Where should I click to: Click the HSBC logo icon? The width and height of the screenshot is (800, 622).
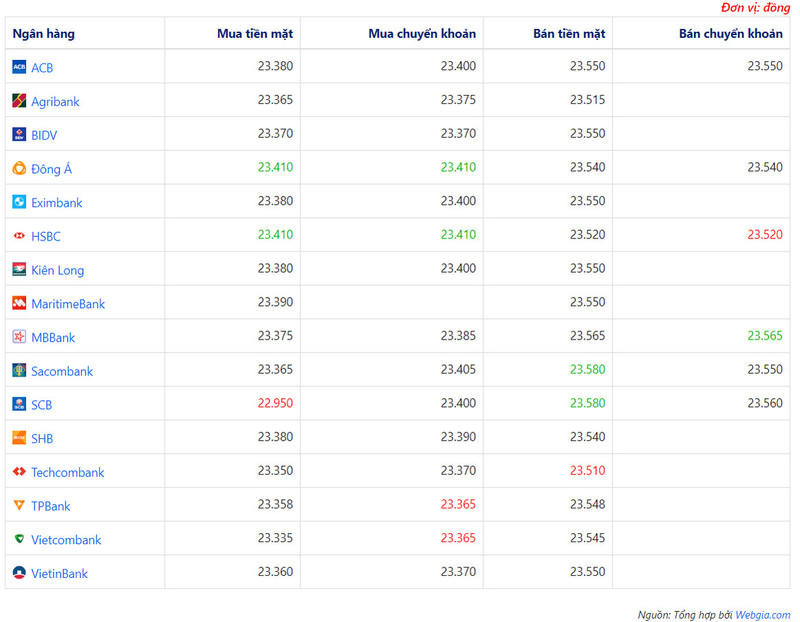[19, 236]
